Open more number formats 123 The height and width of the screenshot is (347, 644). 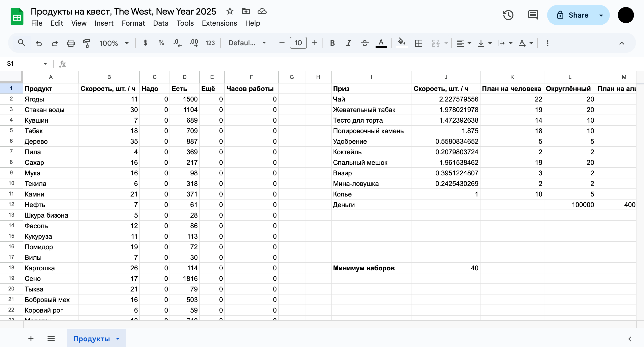[210, 43]
